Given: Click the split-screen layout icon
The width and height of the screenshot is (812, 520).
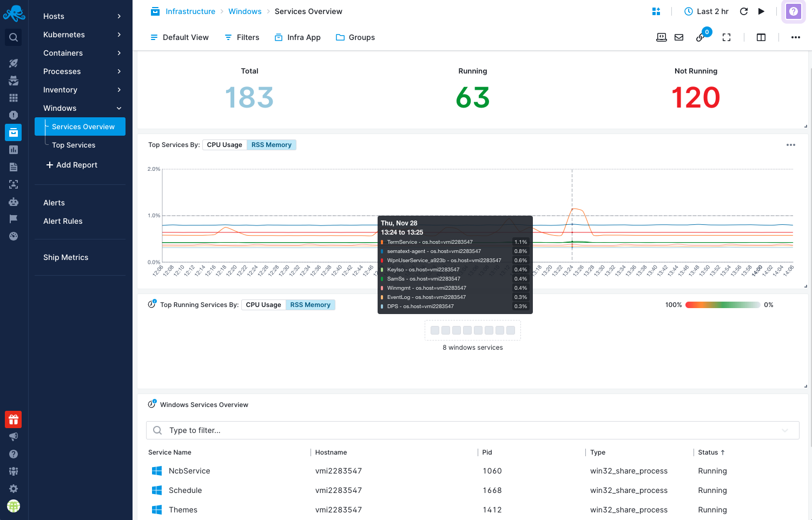Looking at the screenshot, I should point(761,37).
